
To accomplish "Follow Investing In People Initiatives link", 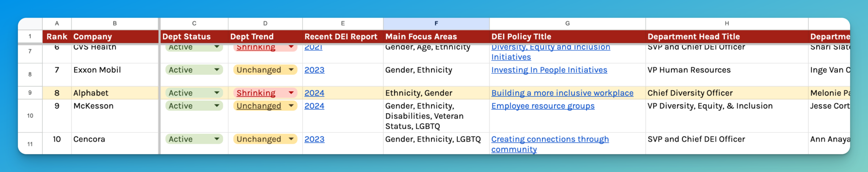I will (x=549, y=70).
